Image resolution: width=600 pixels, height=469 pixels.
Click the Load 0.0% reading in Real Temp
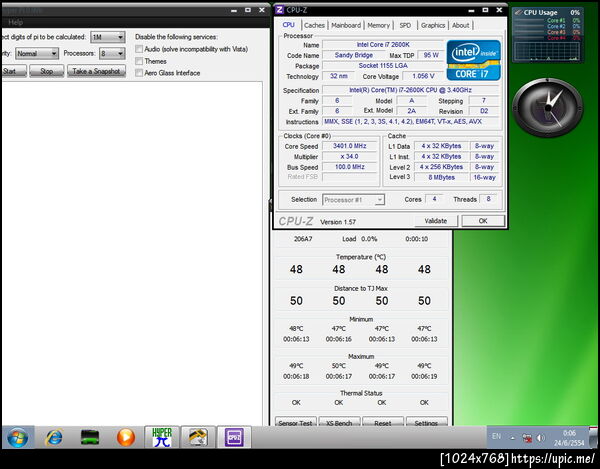360,239
